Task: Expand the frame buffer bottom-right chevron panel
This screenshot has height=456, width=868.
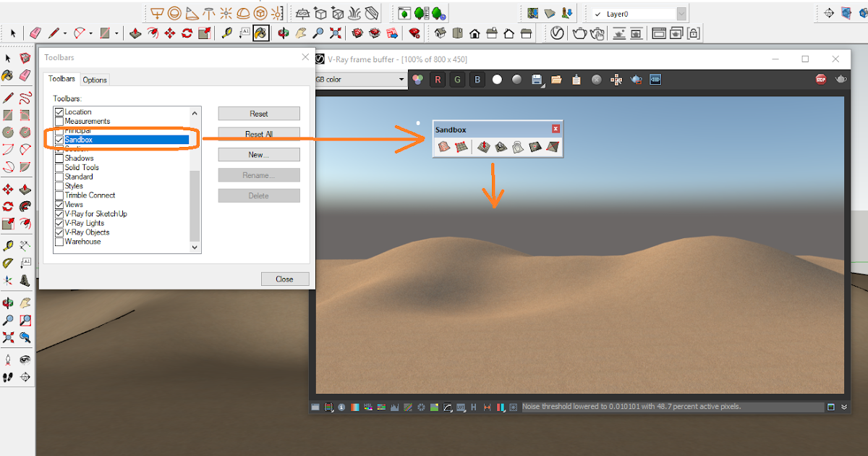Action: coord(843,407)
